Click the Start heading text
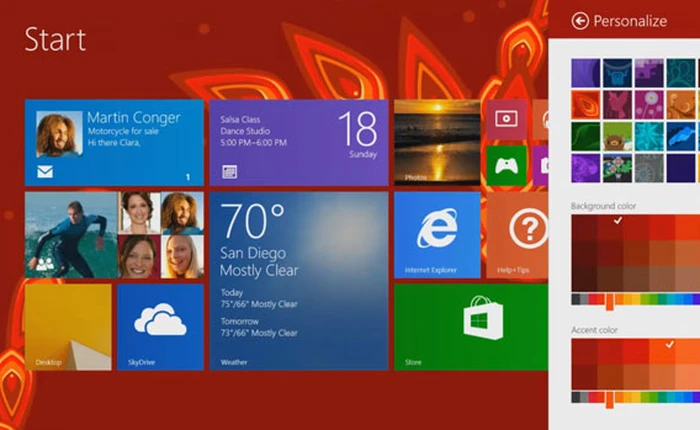Screen dimensions: 700x430 tap(55, 40)
